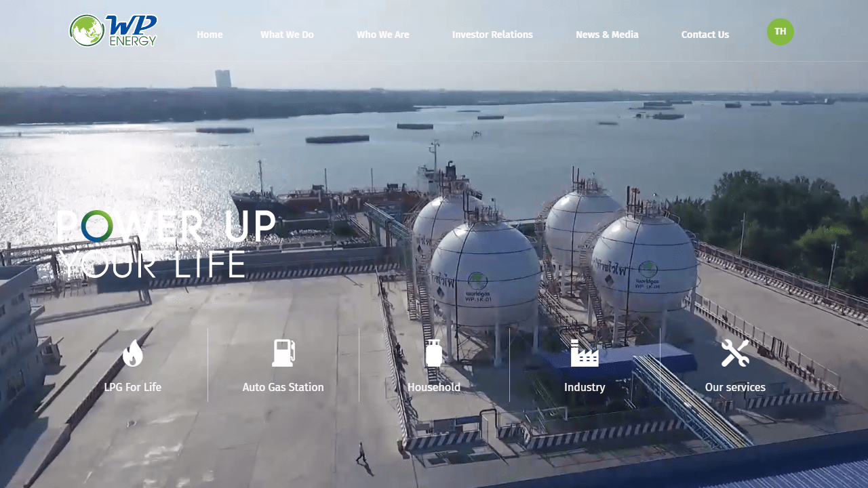Open the factory Industry icon
The width and height of the screenshot is (868, 488).
pyautogui.click(x=585, y=353)
